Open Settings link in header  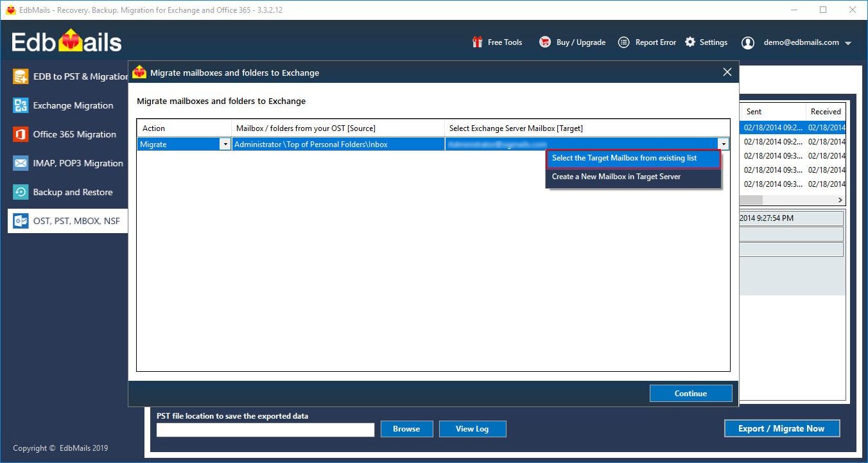click(713, 42)
